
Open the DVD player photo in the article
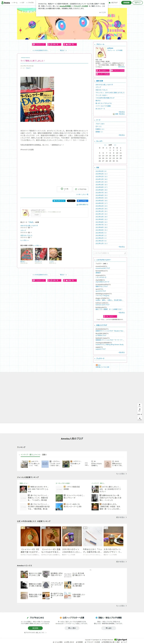point(37,99)
